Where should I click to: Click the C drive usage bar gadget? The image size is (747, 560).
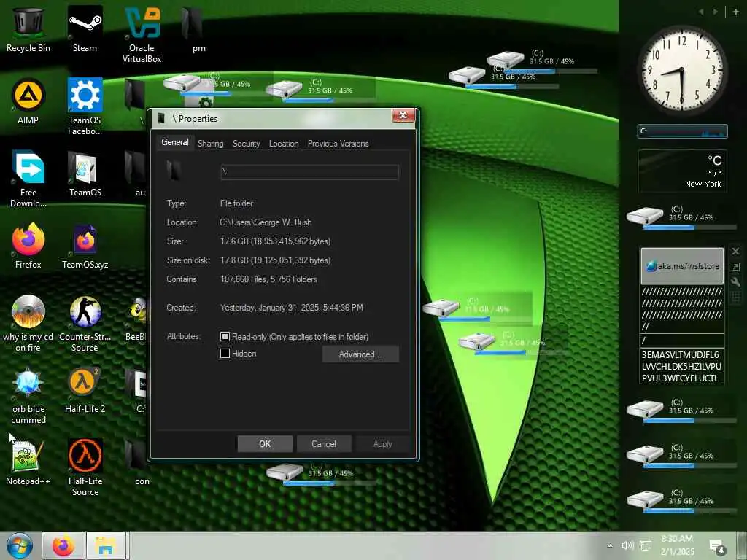pos(682,131)
